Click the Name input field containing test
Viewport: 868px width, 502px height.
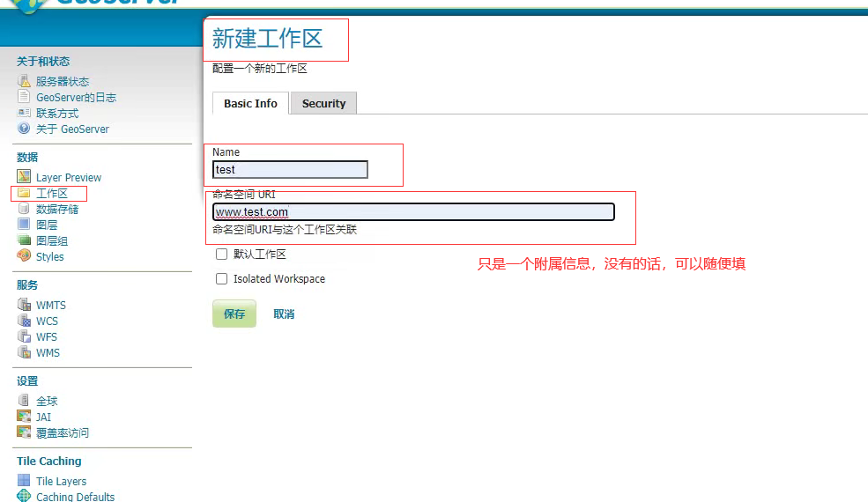coord(290,169)
